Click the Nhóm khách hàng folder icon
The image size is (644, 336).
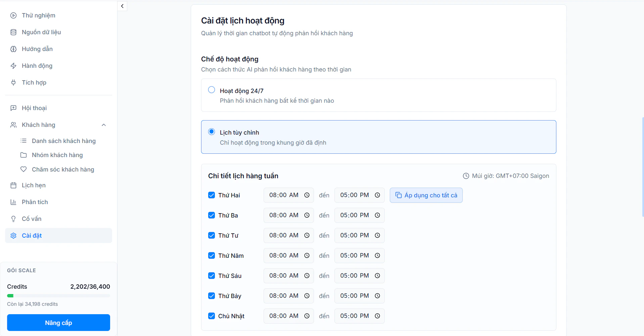pos(24,155)
